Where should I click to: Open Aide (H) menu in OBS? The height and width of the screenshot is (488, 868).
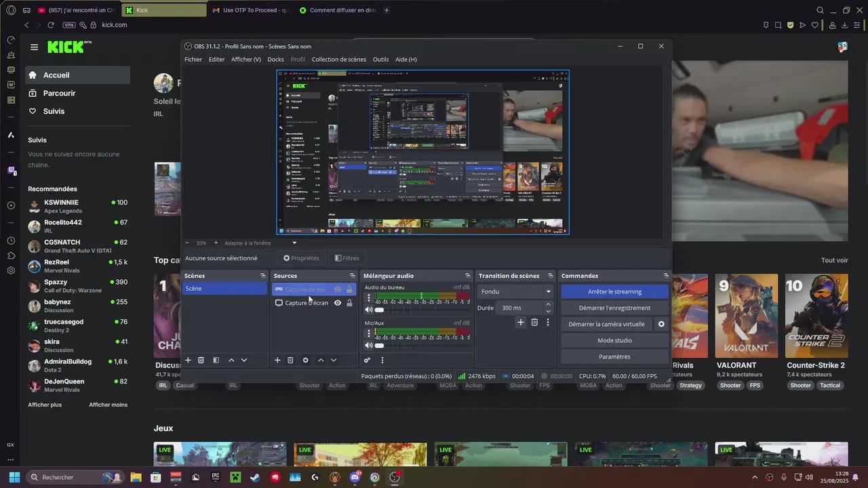coord(406,60)
